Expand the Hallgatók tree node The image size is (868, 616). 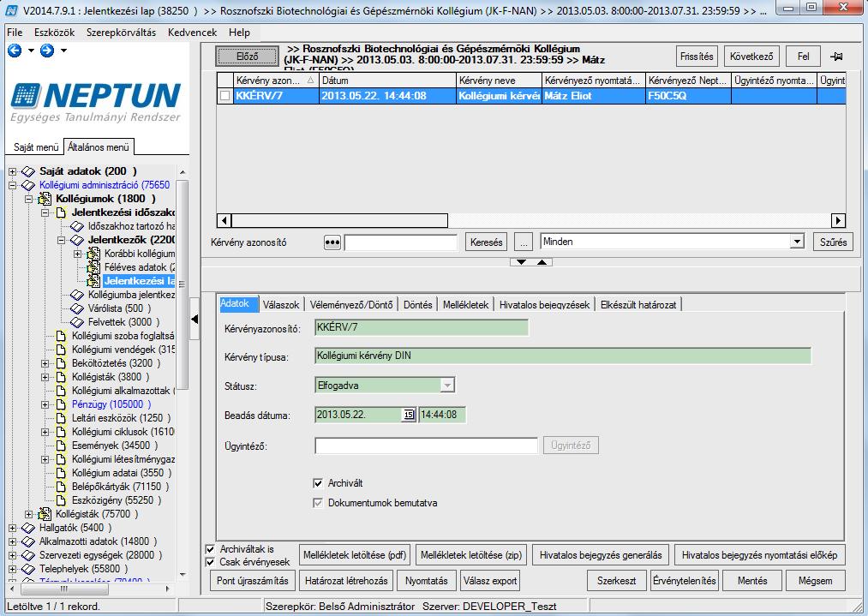point(13,528)
